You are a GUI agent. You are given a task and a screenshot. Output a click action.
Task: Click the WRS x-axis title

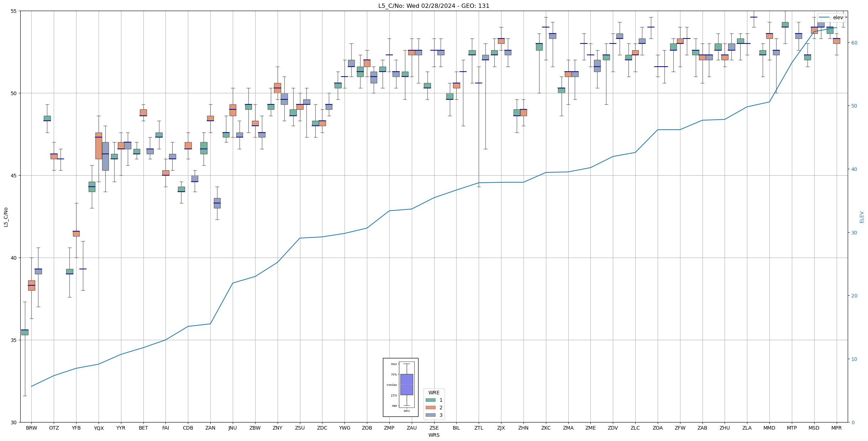click(x=434, y=435)
